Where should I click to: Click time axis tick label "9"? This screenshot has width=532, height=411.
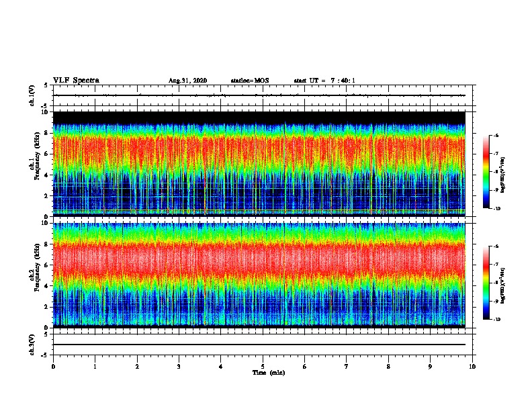(x=430, y=367)
